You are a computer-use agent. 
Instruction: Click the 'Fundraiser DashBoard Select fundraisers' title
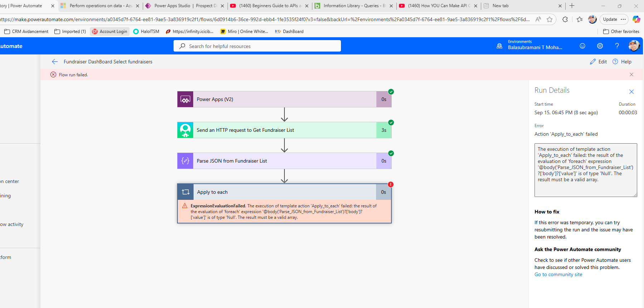(108, 62)
